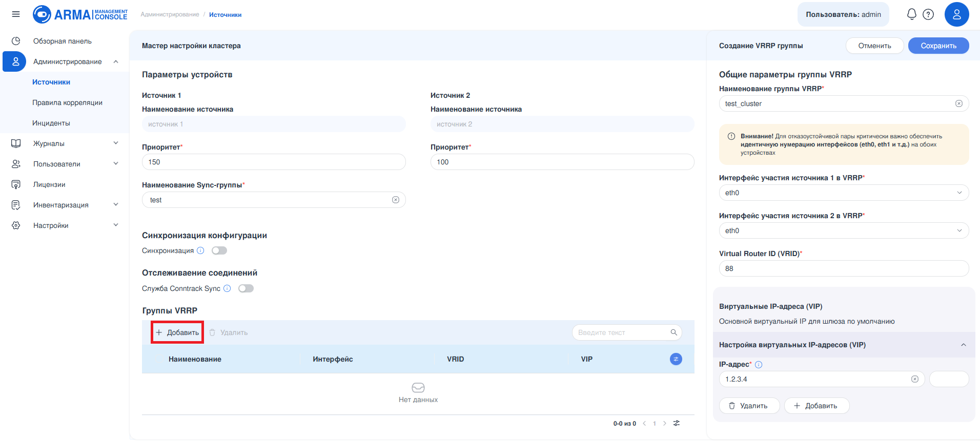The width and height of the screenshot is (980, 442).
Task: Open pagination settings sliders icon
Action: point(677,423)
